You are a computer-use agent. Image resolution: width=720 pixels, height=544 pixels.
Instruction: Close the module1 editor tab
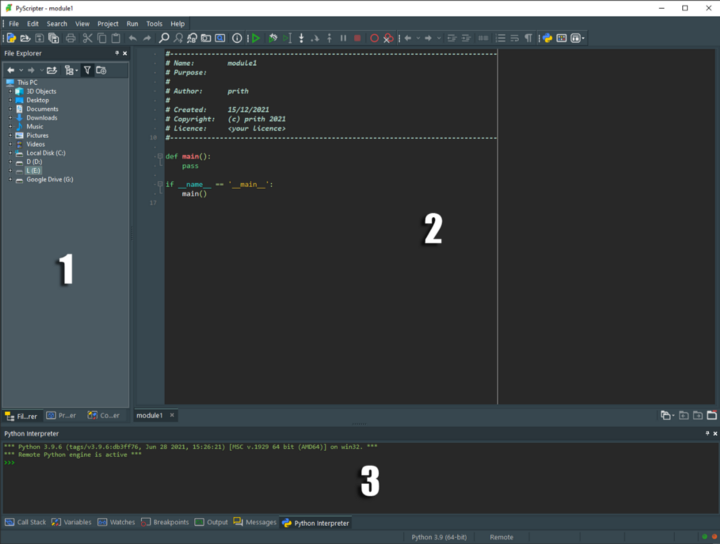(172, 415)
